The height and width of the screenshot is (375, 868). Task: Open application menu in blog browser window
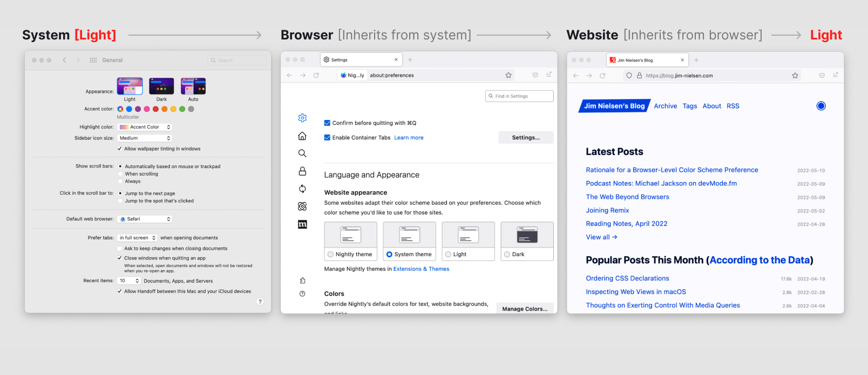tap(836, 76)
